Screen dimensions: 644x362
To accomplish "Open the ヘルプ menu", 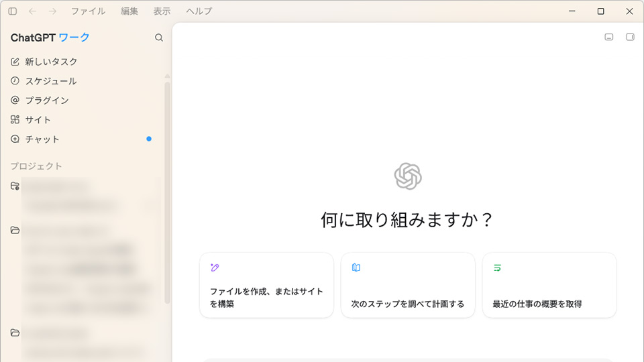I will [199, 11].
